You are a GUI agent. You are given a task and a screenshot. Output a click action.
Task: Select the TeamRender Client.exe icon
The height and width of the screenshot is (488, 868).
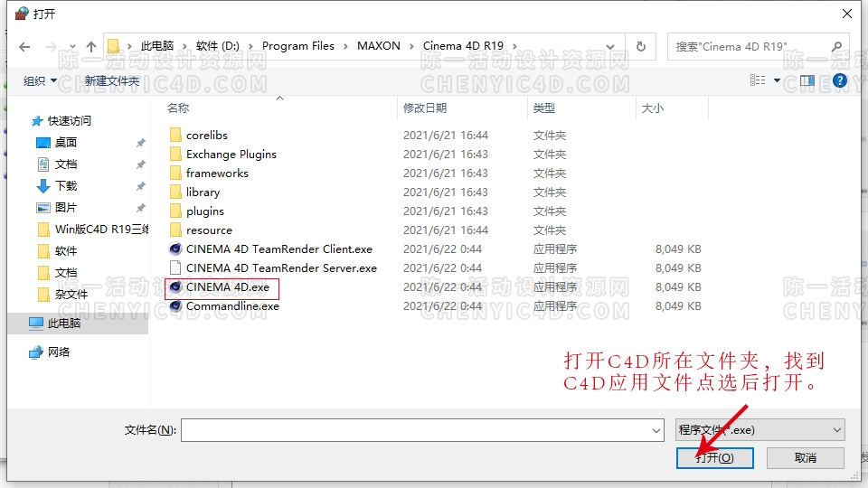coord(175,249)
